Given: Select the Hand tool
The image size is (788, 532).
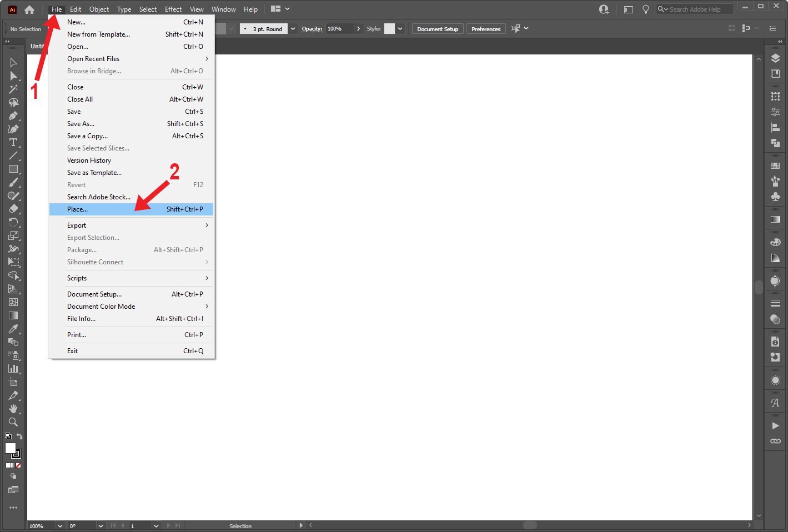Looking at the screenshot, I should point(13,409).
